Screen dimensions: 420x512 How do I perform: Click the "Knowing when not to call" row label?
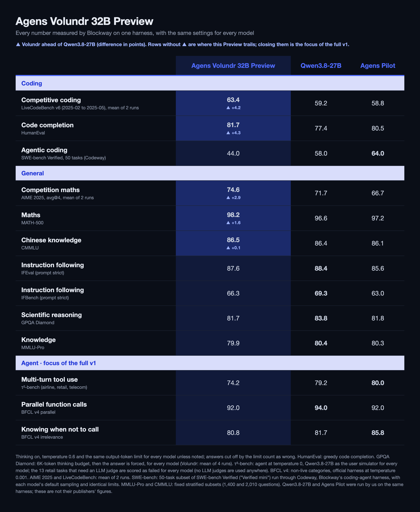(60, 429)
